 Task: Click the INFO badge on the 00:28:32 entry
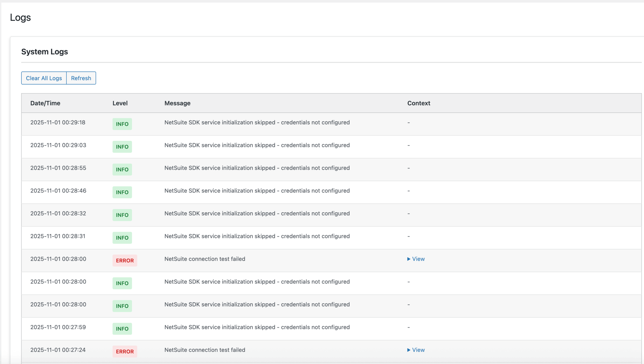(122, 215)
